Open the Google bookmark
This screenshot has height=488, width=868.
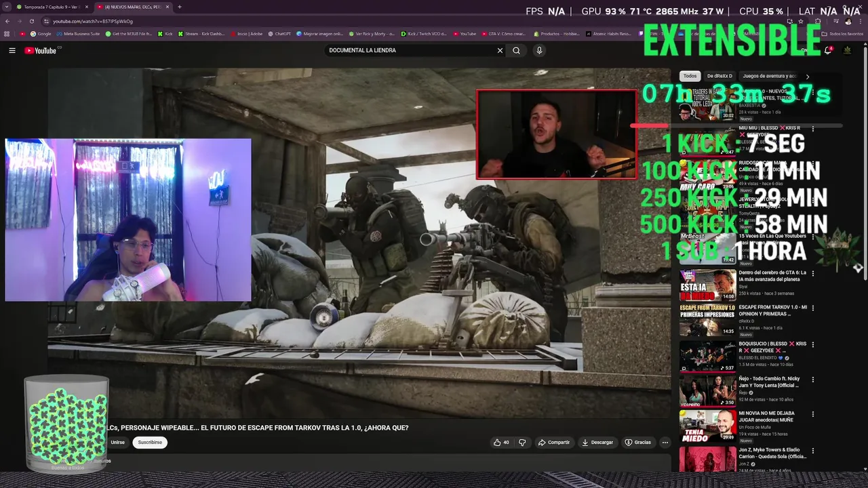click(x=41, y=33)
